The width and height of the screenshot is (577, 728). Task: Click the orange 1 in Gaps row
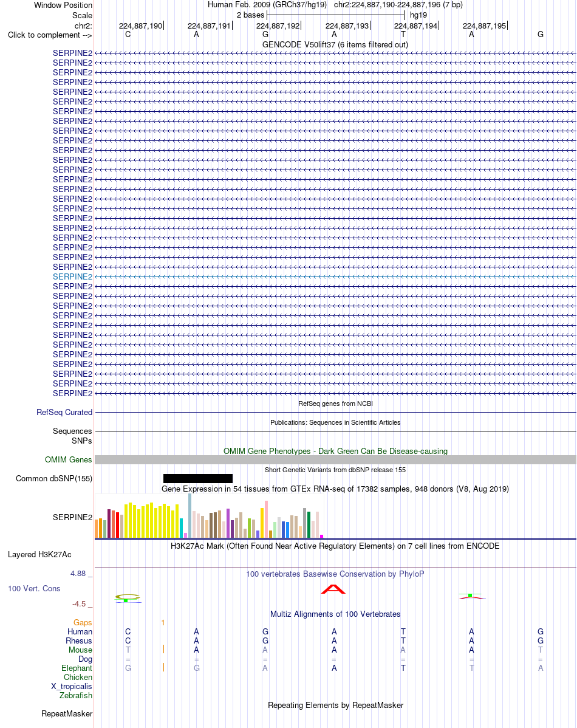coord(163,623)
